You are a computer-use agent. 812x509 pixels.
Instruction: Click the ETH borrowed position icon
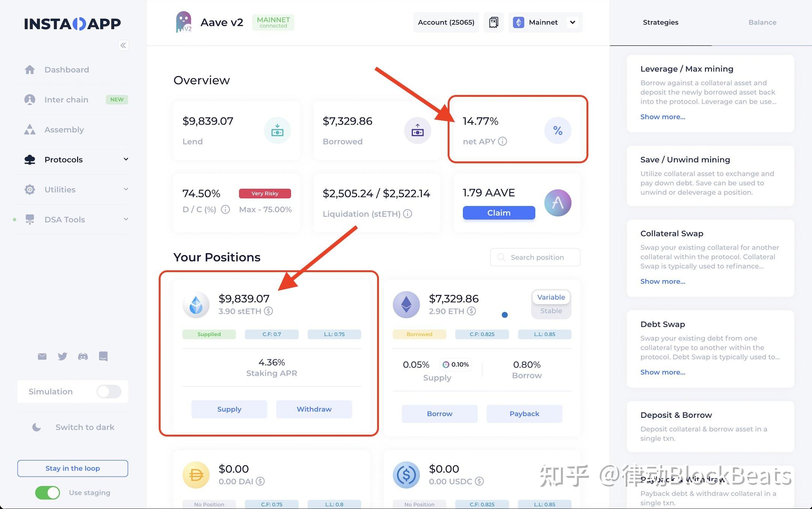point(406,304)
